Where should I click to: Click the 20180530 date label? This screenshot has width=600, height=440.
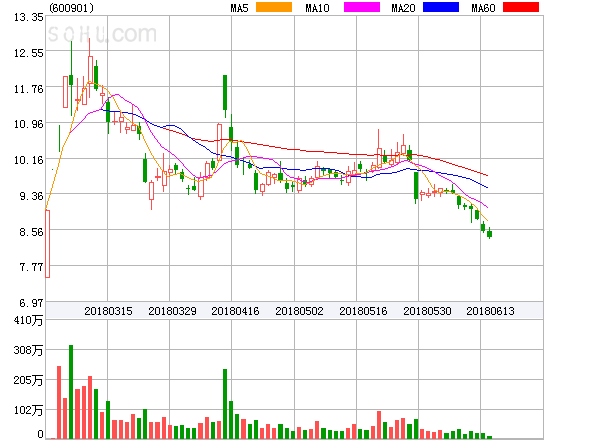coord(427,311)
